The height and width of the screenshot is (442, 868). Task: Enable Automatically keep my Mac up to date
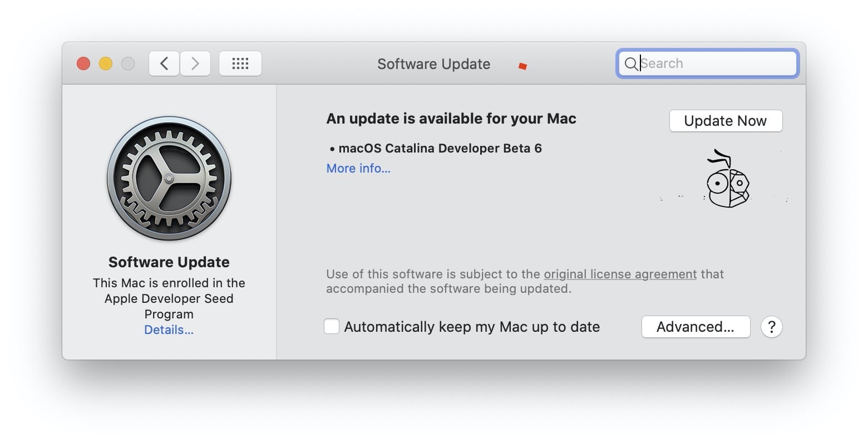[332, 326]
